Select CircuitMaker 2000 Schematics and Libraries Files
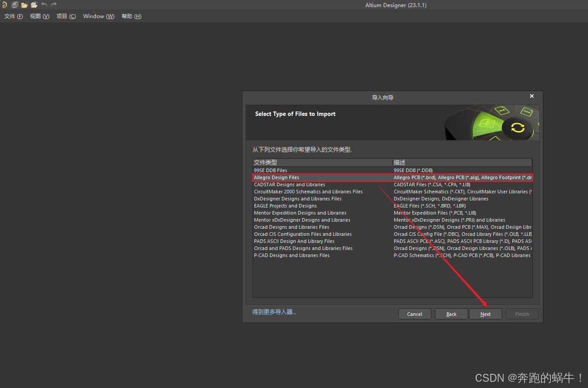588x388 pixels. 392,192
